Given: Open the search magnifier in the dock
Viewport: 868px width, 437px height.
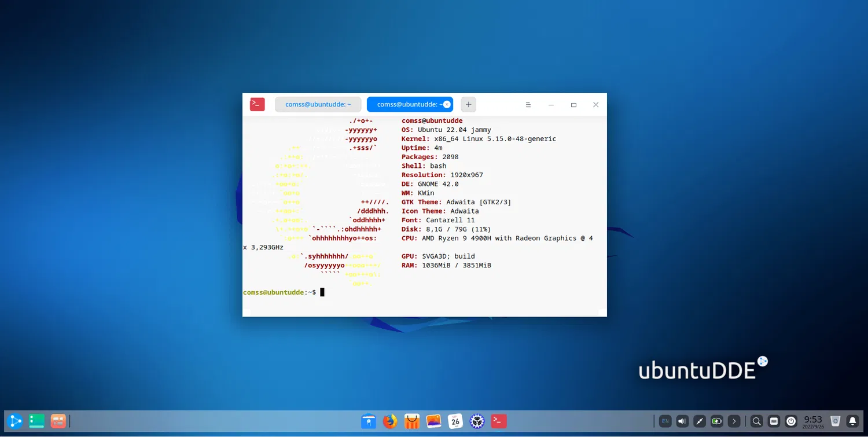Looking at the screenshot, I should pyautogui.click(x=757, y=421).
